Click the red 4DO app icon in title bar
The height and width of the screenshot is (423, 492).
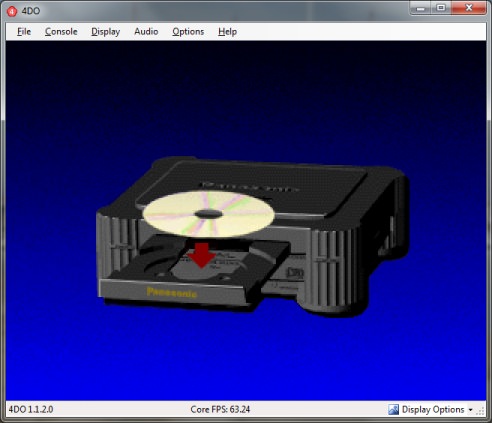click(x=12, y=11)
